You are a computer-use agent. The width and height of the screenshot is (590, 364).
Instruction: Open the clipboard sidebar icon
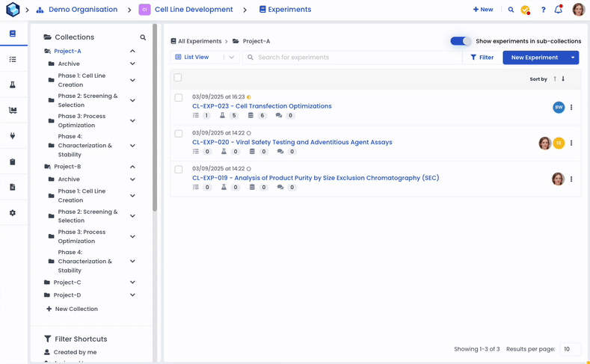tap(13, 161)
